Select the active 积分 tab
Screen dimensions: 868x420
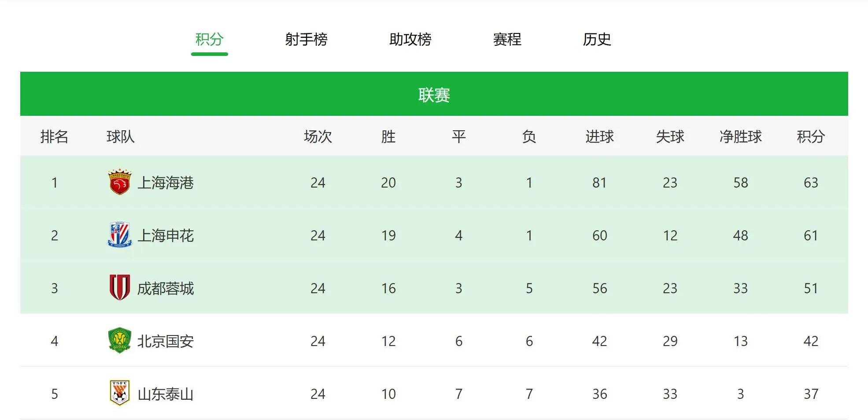[x=210, y=40]
